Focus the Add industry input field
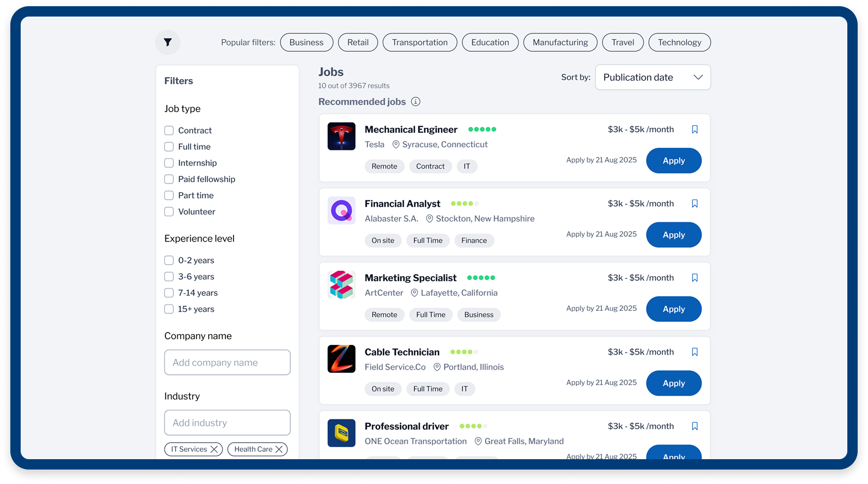 (x=227, y=423)
